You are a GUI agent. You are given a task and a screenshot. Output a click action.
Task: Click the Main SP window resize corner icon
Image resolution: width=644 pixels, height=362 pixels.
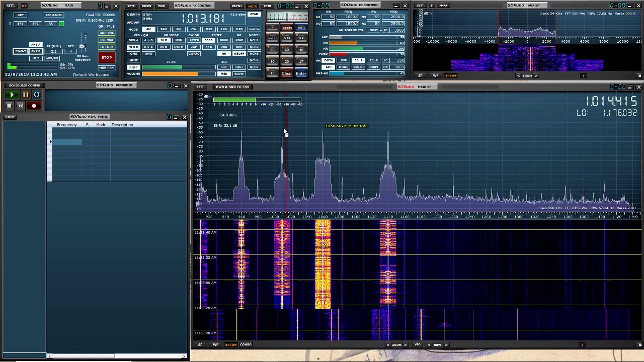point(639,345)
